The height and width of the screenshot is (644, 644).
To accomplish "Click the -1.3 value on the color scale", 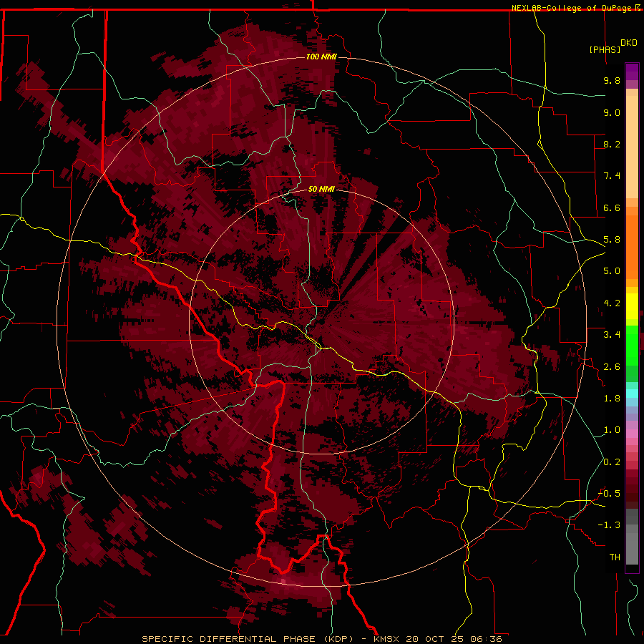I will (609, 525).
